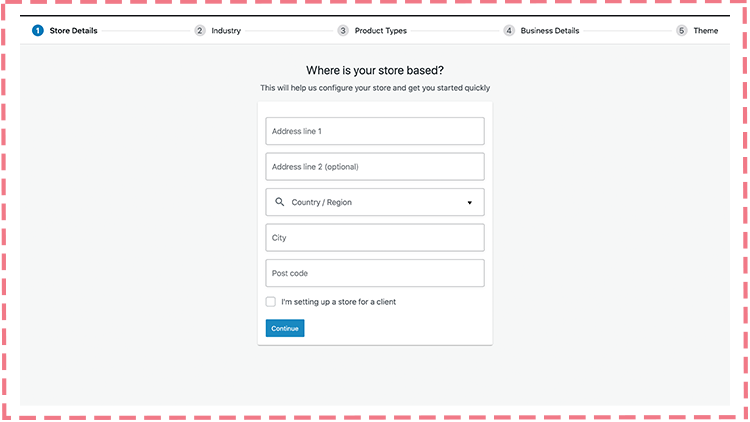Click the step 1 circle icon

click(x=38, y=31)
